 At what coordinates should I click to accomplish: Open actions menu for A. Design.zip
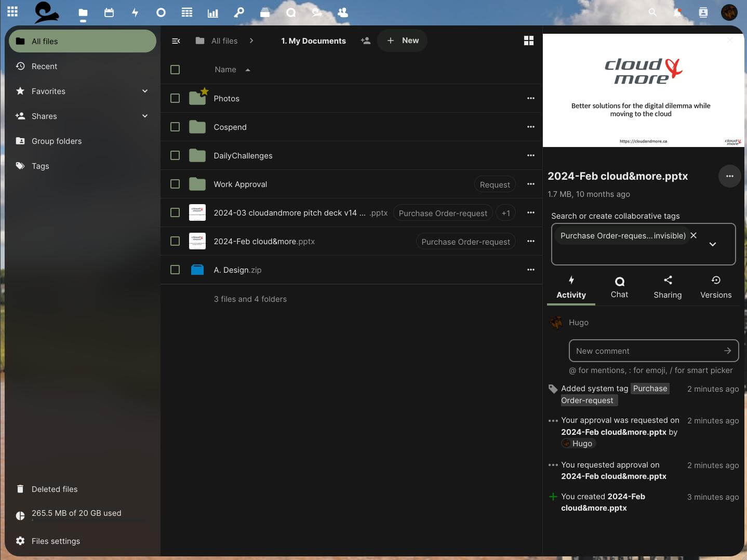pos(530,270)
